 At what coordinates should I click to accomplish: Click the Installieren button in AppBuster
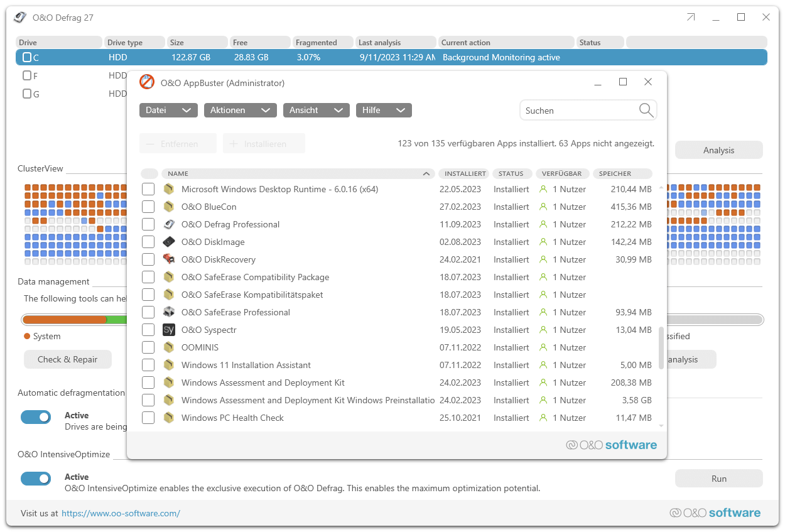tap(264, 144)
